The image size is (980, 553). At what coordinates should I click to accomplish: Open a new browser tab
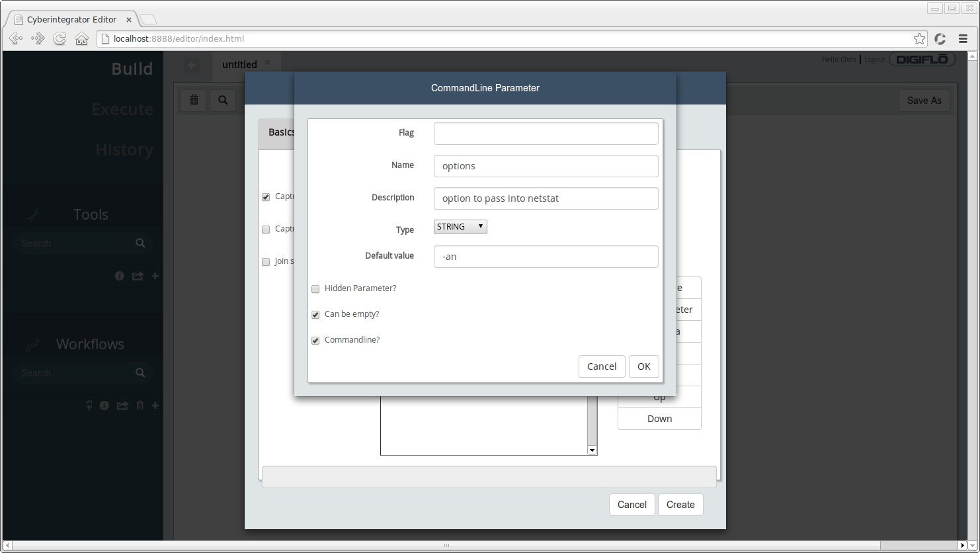pos(148,19)
